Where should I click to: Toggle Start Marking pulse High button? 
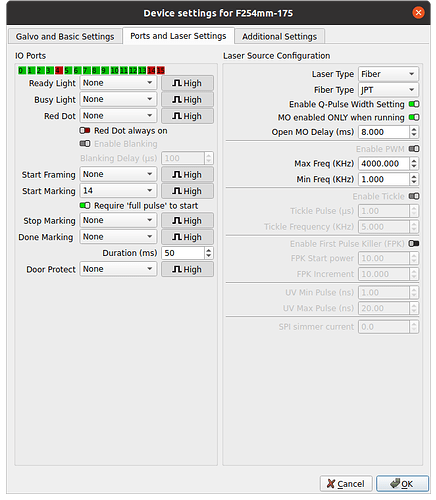point(187,191)
